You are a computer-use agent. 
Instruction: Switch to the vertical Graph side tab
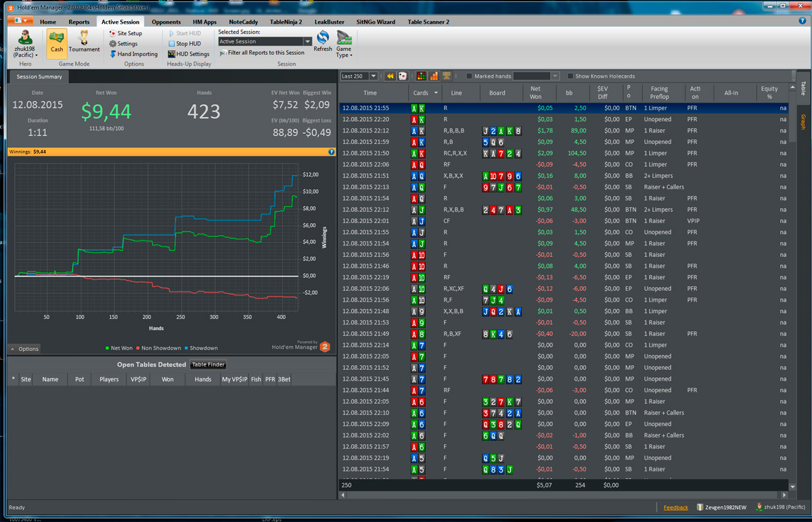pos(803,122)
